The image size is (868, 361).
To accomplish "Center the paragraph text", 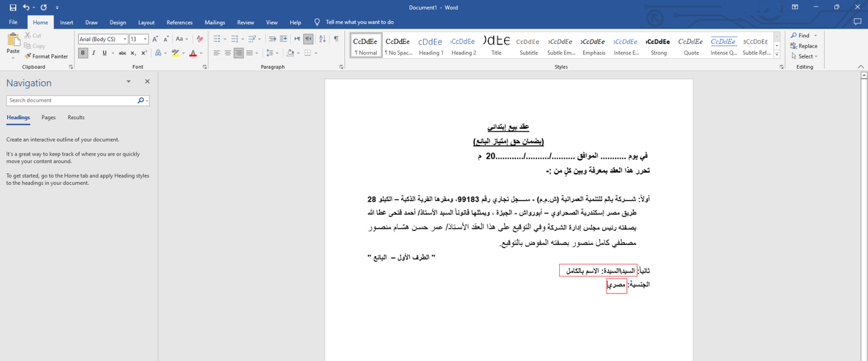I will click(228, 53).
